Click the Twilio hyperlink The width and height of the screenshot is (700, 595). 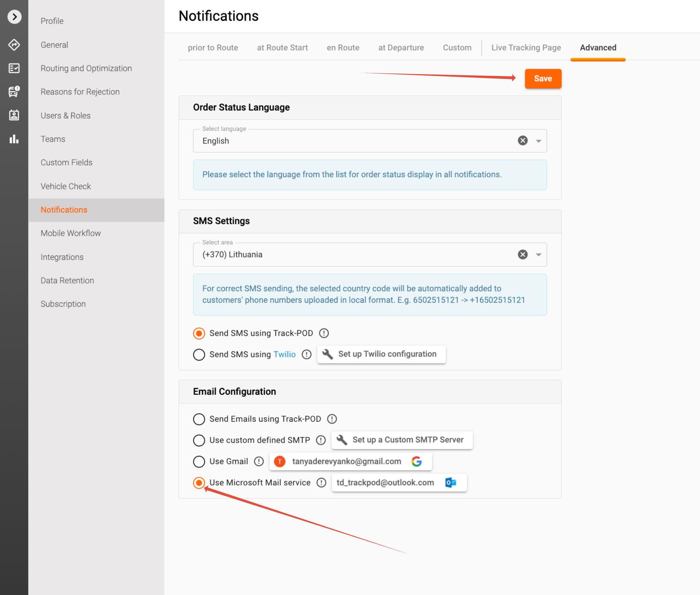point(284,354)
